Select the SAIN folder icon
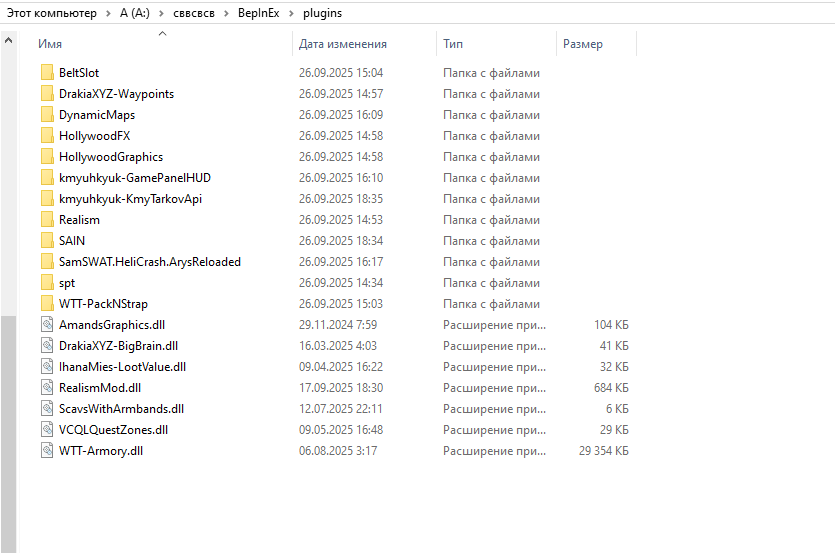Image resolution: width=835 pixels, height=553 pixels. (x=47, y=241)
